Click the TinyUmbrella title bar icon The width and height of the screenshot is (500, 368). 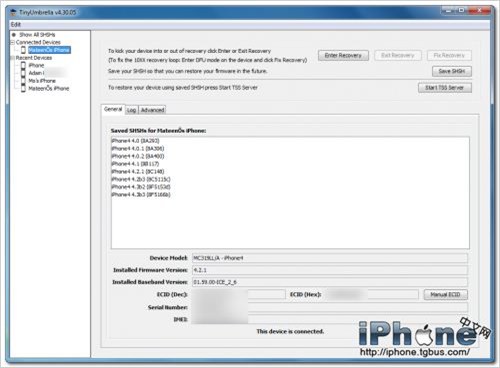(x=13, y=12)
